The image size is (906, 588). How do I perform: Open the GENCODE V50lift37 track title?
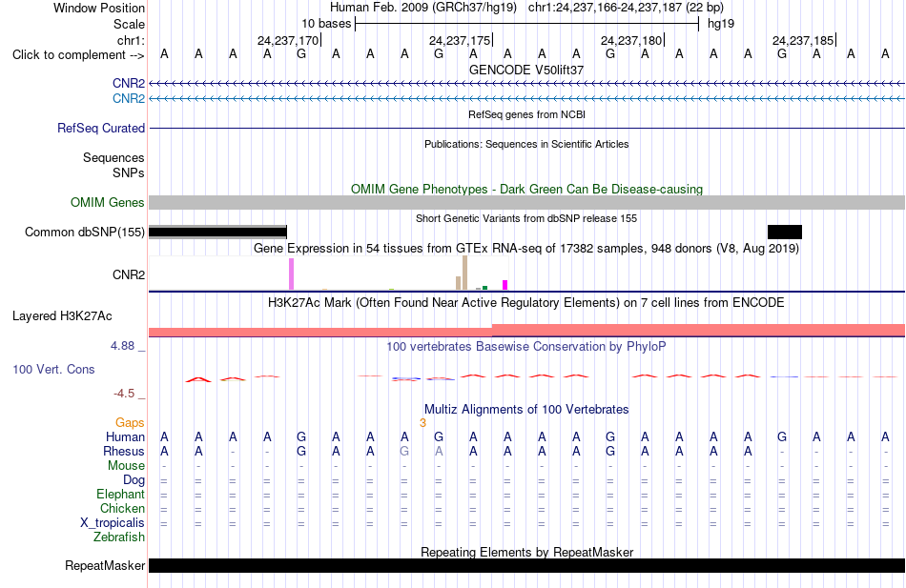click(526, 70)
